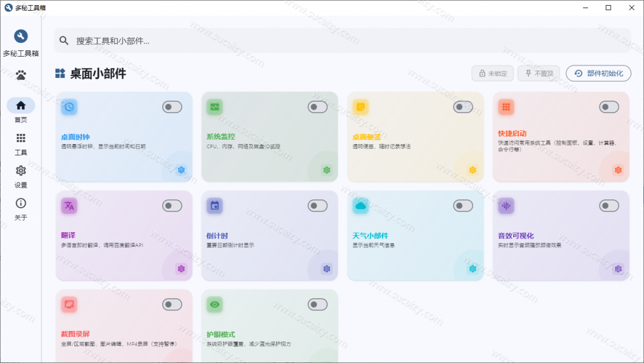The height and width of the screenshot is (363, 644).
Task: Click the 系统监控 card title
Action: pos(221,137)
